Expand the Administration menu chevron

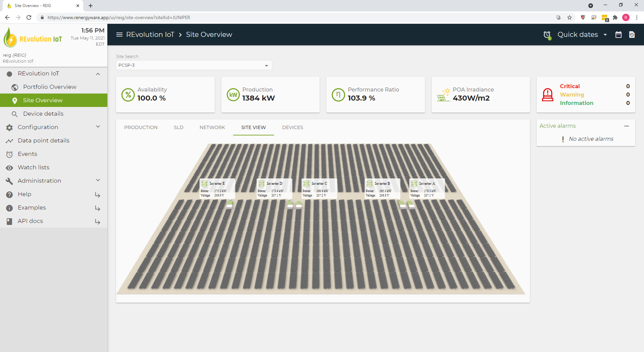(x=98, y=180)
